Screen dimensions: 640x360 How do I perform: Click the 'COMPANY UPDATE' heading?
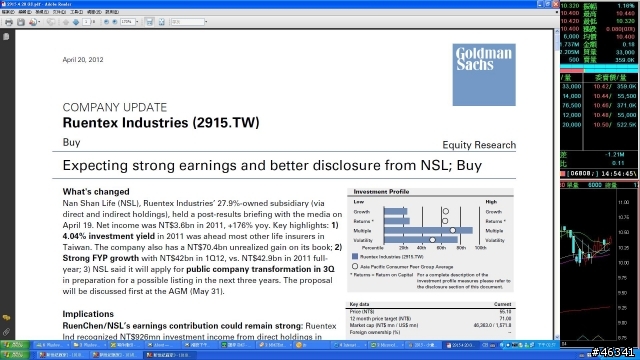coord(115,107)
